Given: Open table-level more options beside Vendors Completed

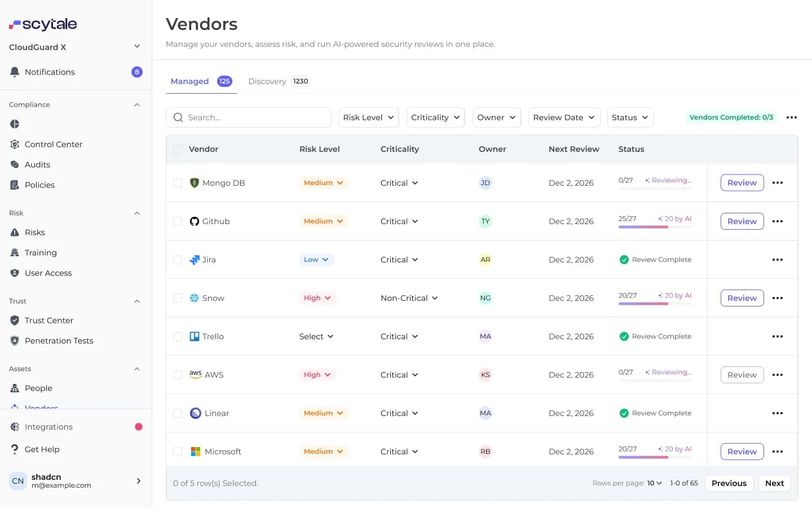Looking at the screenshot, I should click(x=792, y=117).
